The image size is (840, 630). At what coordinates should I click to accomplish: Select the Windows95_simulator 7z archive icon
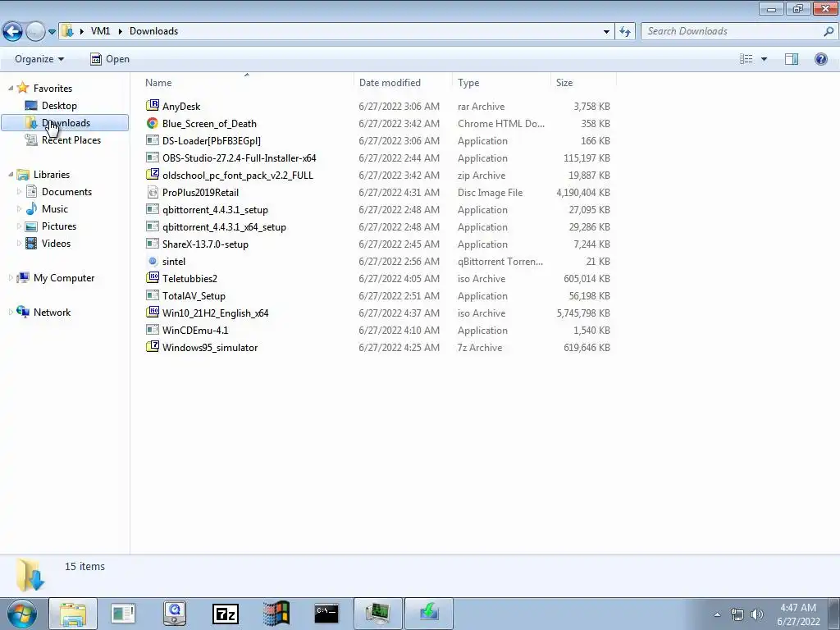click(x=153, y=347)
